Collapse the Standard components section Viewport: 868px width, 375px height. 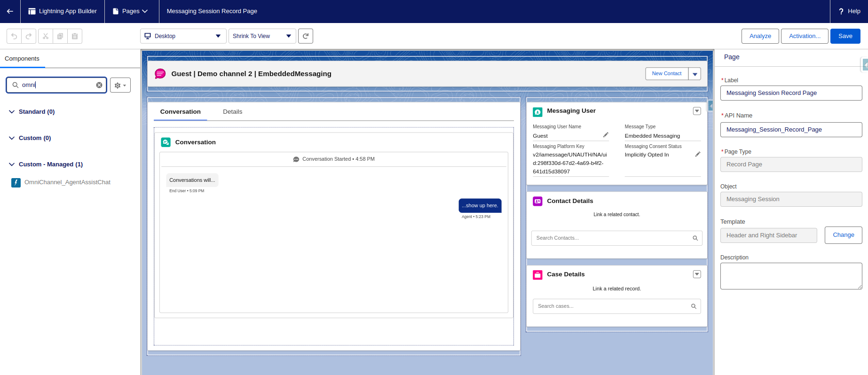(x=12, y=112)
